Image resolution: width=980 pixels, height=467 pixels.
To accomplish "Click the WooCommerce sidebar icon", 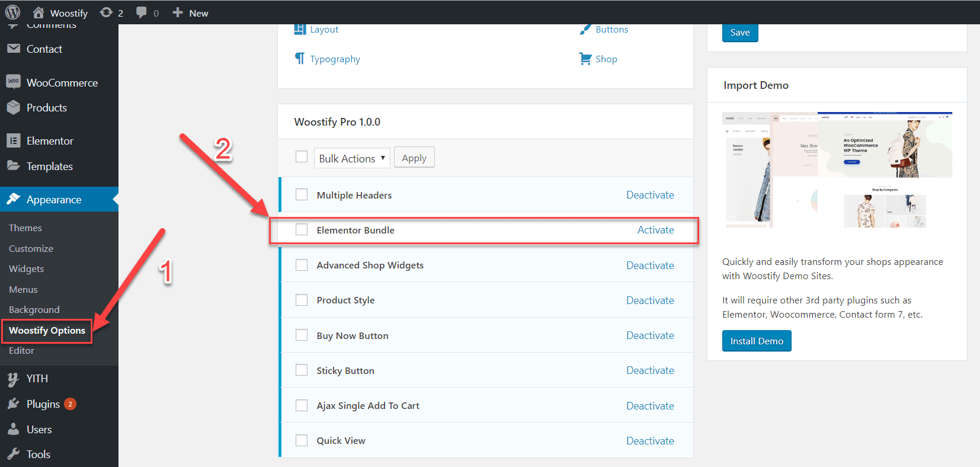I will point(13,82).
